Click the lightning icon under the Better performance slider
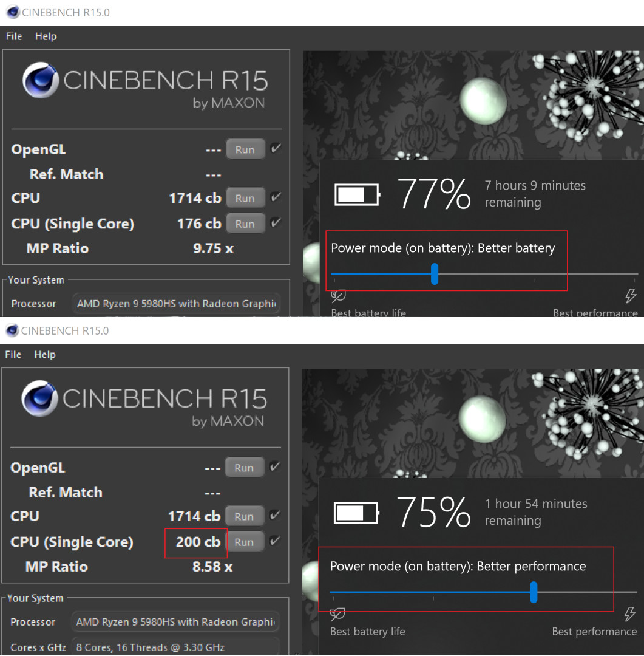Viewport: 644px width, 656px height. (x=630, y=614)
